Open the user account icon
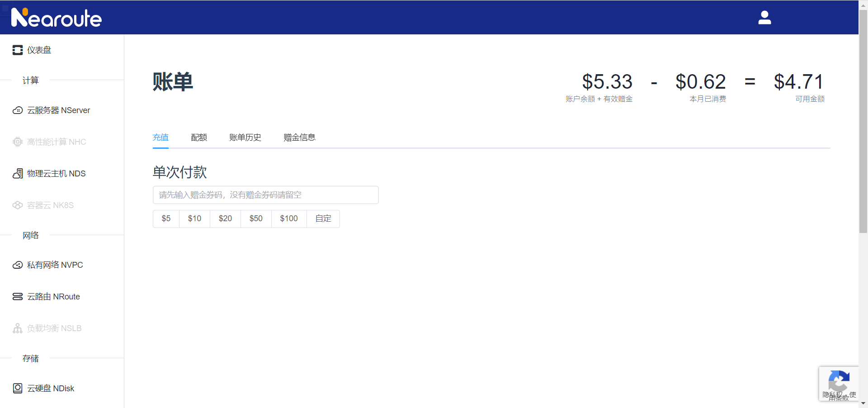The image size is (868, 408). click(x=764, y=17)
